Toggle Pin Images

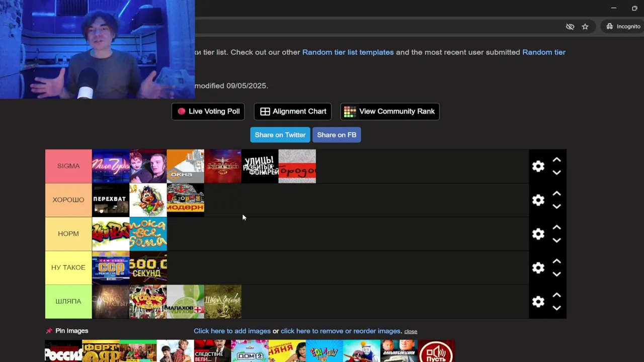pyautogui.click(x=67, y=331)
